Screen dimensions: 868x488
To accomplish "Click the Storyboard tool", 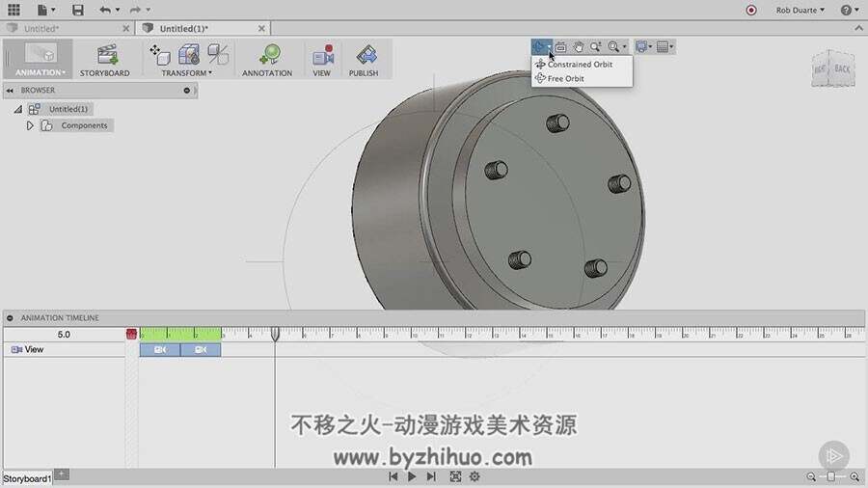I will [x=104, y=61].
